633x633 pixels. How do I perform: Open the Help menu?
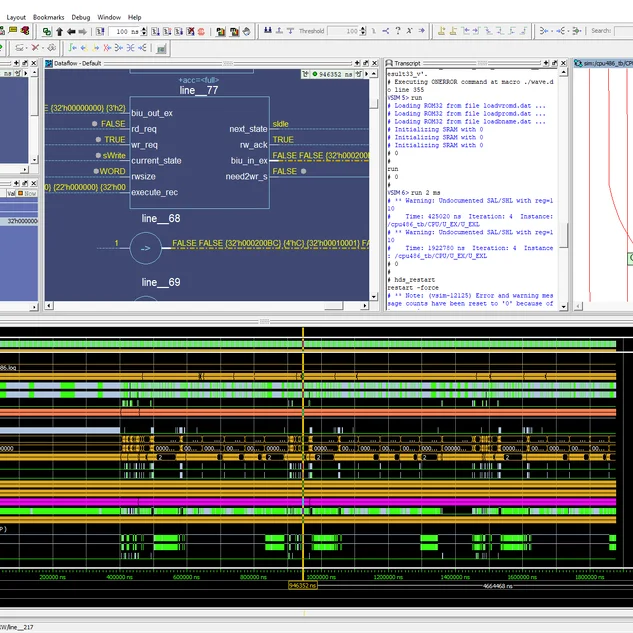click(x=134, y=17)
